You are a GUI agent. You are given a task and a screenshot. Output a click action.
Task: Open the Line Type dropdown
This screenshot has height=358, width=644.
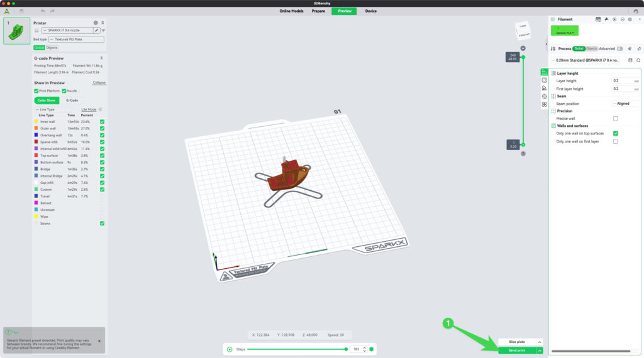53,109
